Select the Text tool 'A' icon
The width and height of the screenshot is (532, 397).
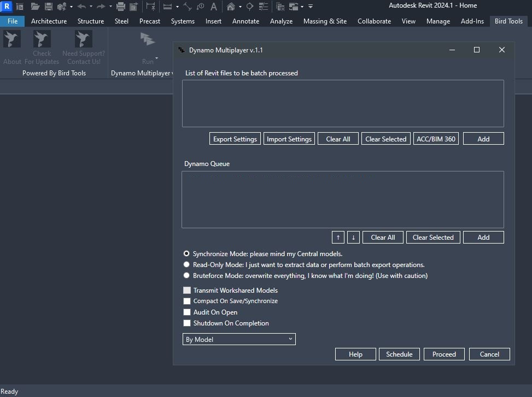213,7
